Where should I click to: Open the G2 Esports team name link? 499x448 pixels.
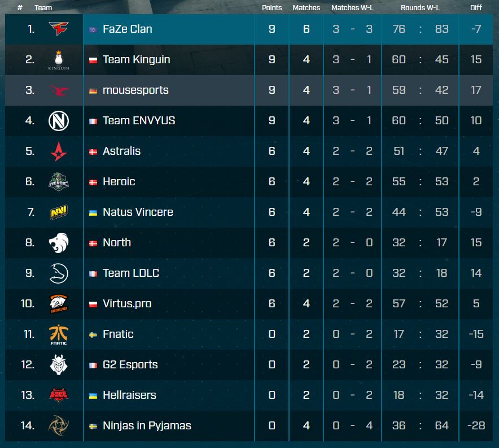(x=130, y=364)
